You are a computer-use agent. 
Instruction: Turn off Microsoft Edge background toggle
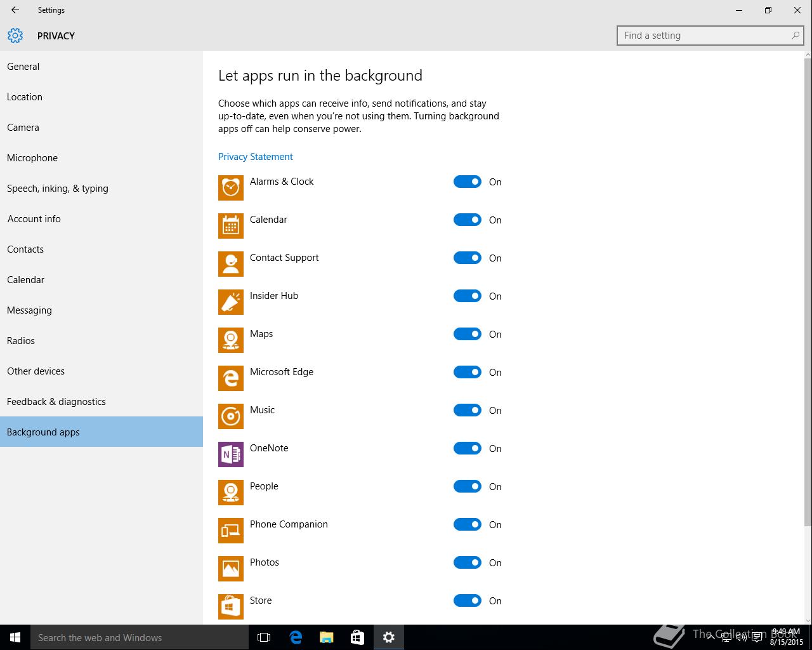pyautogui.click(x=468, y=372)
